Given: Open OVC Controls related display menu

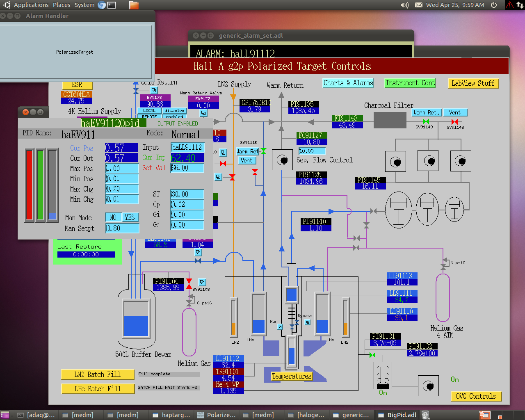Looking at the screenshot, I should point(476,396).
